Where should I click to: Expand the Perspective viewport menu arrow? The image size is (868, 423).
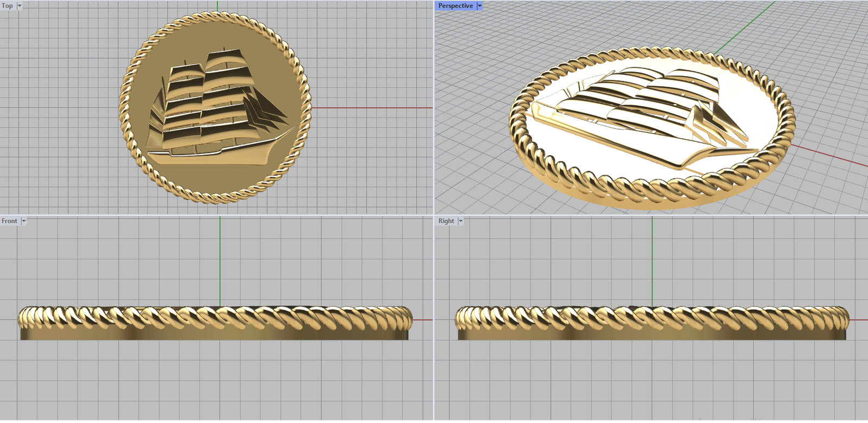tap(480, 6)
